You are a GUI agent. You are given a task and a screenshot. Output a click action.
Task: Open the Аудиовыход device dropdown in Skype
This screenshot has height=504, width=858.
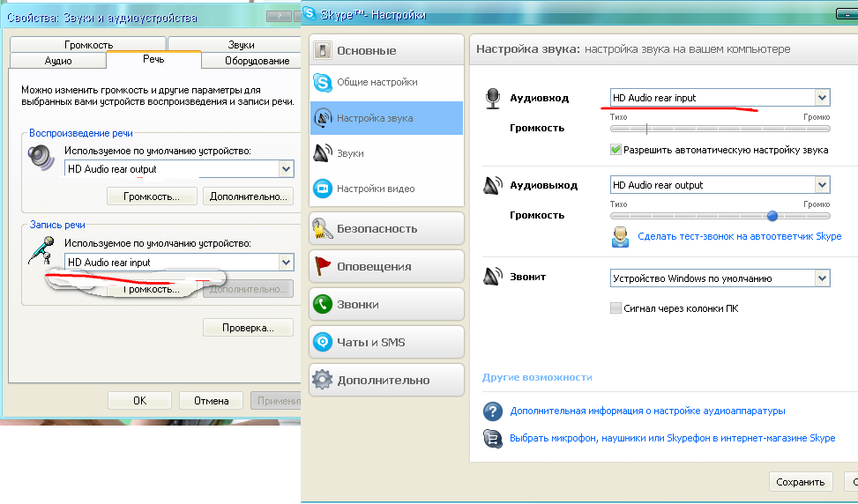click(822, 185)
